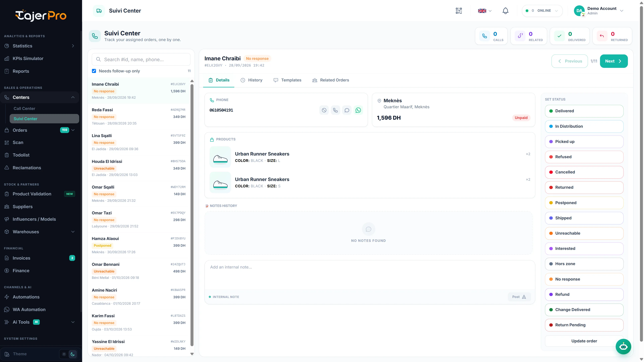Select Refused status option
This screenshot has width=644, height=362.
[584, 157]
